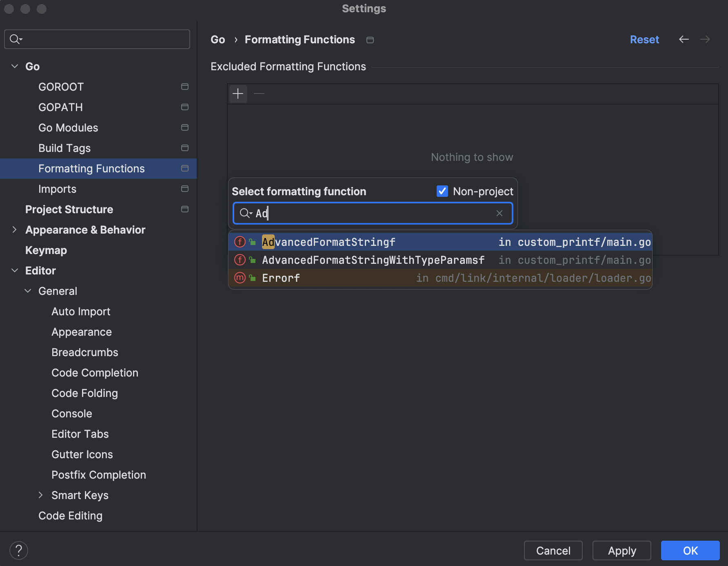
Task: Click the plus icon to add excluded function
Action: [x=238, y=94]
